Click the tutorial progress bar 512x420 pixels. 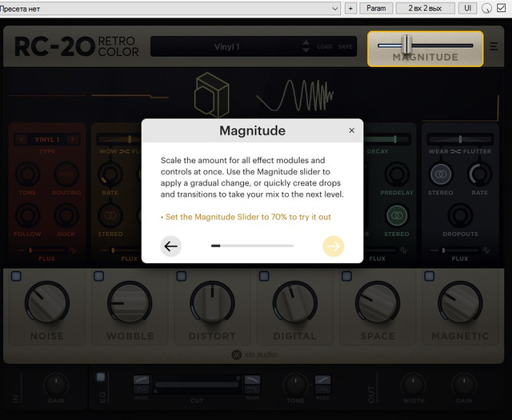pyautogui.click(x=252, y=246)
